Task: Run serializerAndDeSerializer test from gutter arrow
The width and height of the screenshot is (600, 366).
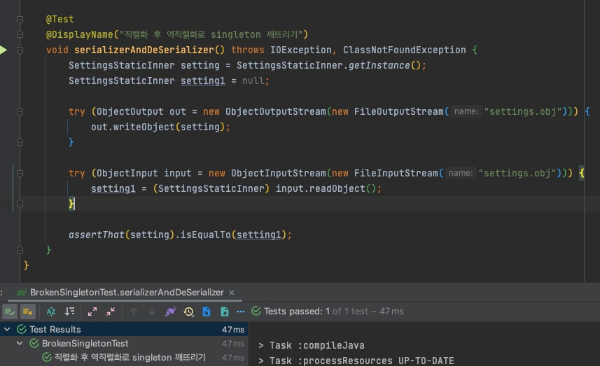Action: [3, 50]
